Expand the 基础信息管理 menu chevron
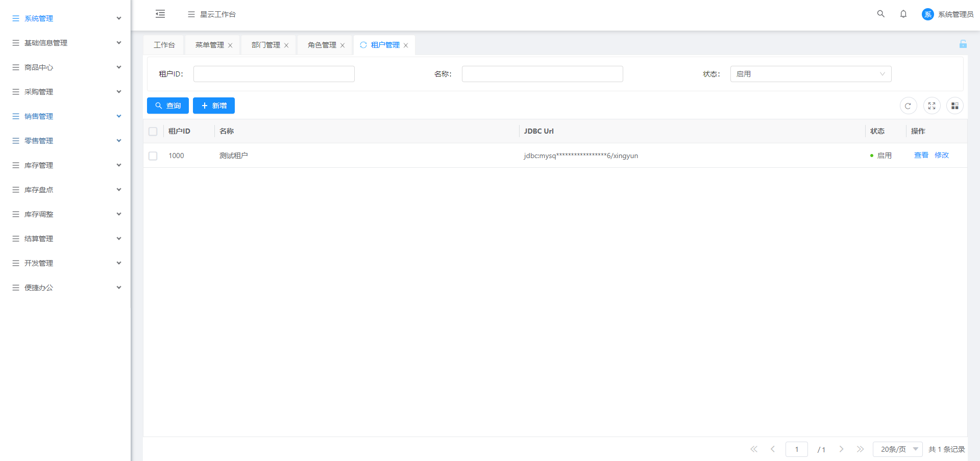Image resolution: width=980 pixels, height=461 pixels. coord(119,43)
